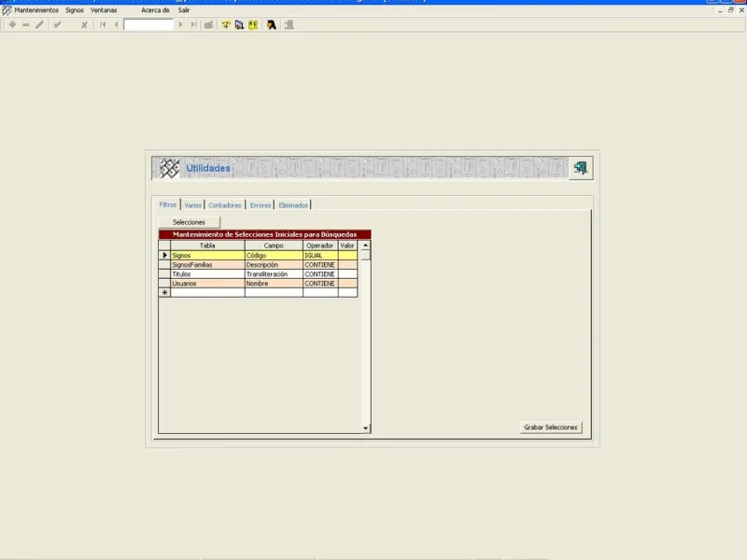
Task: Click the gray stamp icon at toolbar end
Action: (x=289, y=25)
